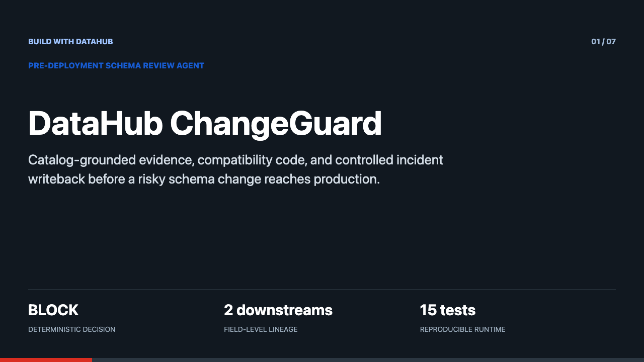Click the word DataHub in the title
Viewport: 644px width, 362px height.
[95, 123]
